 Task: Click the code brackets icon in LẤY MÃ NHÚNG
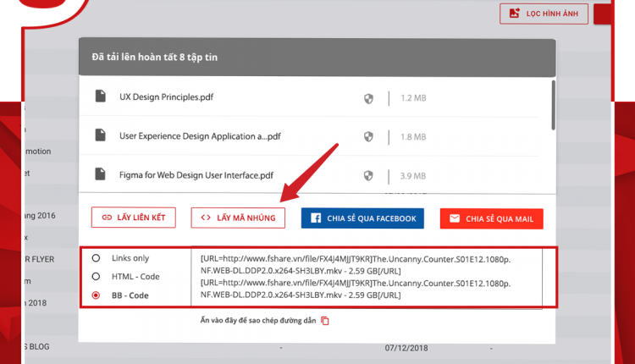[206, 218]
